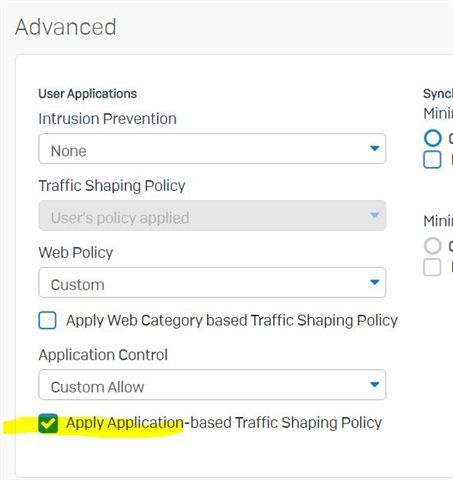Image resolution: width=453 pixels, height=480 pixels.
Task: Enable Apply Web Category based Traffic Shaping Policy
Action: tap(47, 320)
